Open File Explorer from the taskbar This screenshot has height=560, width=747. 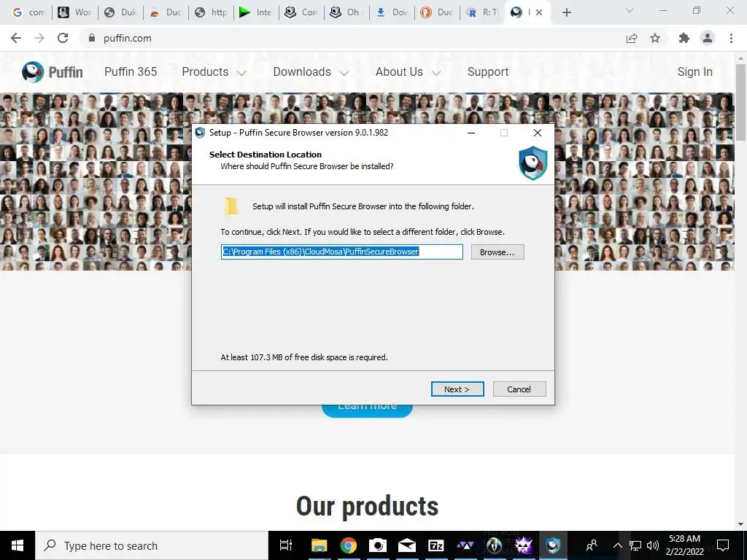click(320, 545)
